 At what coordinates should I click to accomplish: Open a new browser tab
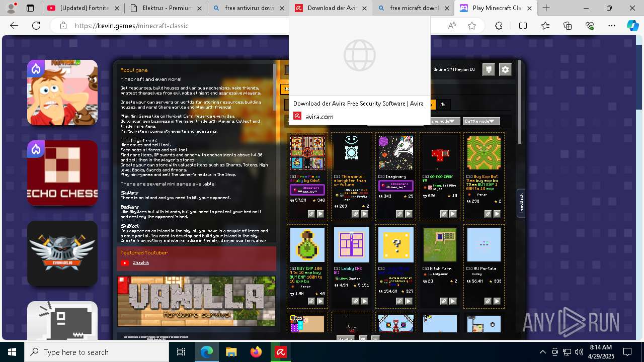pyautogui.click(x=546, y=8)
